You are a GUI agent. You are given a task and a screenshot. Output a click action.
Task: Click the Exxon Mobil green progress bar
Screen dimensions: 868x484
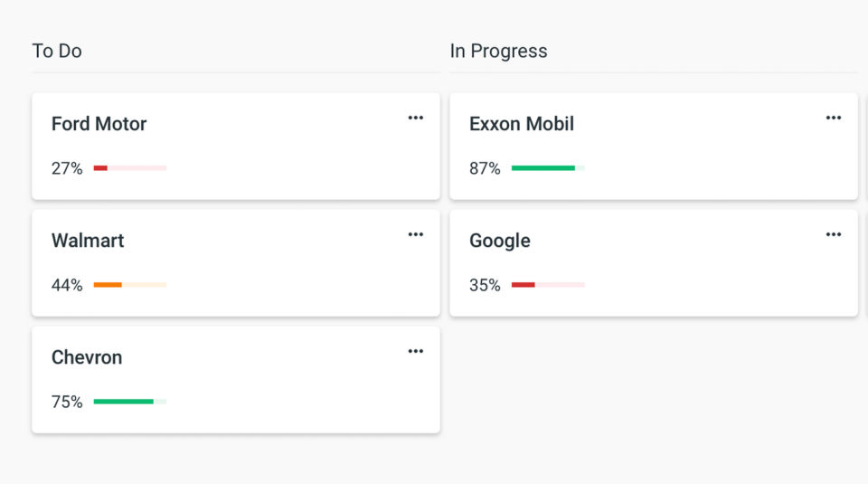pyautogui.click(x=548, y=168)
